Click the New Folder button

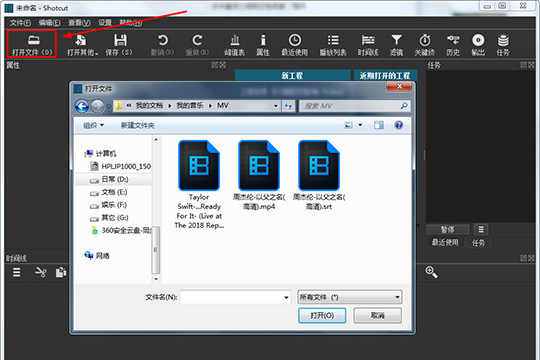click(137, 125)
